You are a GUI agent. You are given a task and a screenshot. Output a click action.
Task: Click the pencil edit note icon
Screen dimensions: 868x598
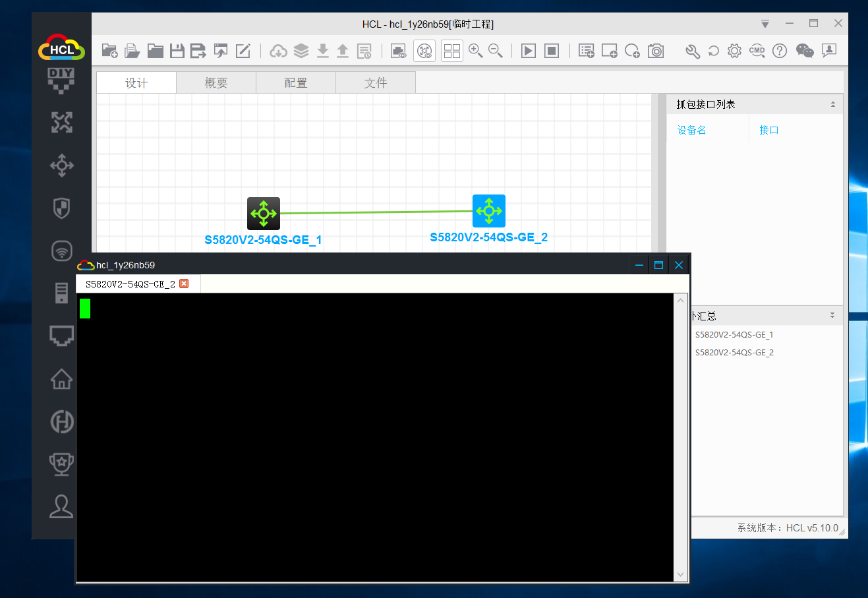(x=243, y=51)
